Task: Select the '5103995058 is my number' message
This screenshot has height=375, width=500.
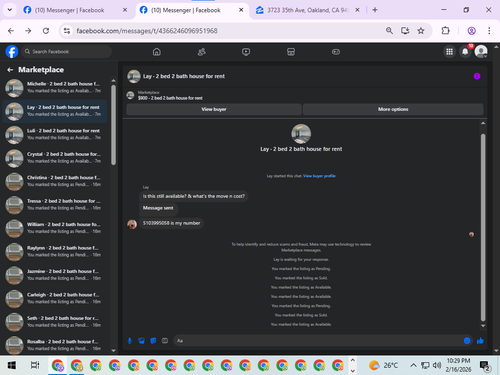Action: (x=171, y=223)
